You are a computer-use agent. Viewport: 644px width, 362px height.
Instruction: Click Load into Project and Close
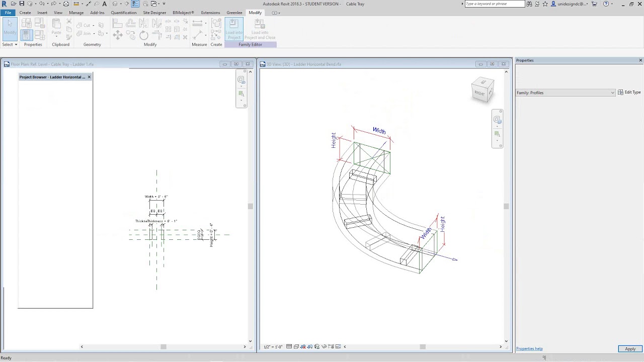(x=260, y=29)
